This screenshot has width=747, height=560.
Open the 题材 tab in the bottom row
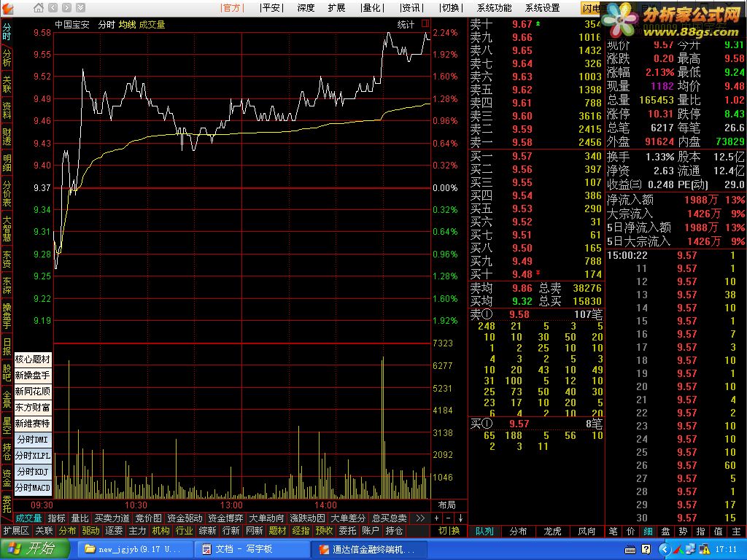(x=277, y=531)
